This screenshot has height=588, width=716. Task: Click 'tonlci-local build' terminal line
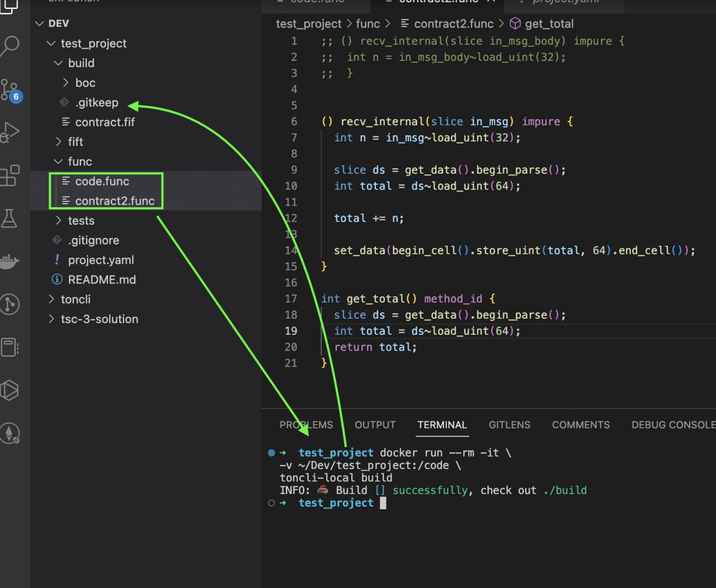point(336,478)
